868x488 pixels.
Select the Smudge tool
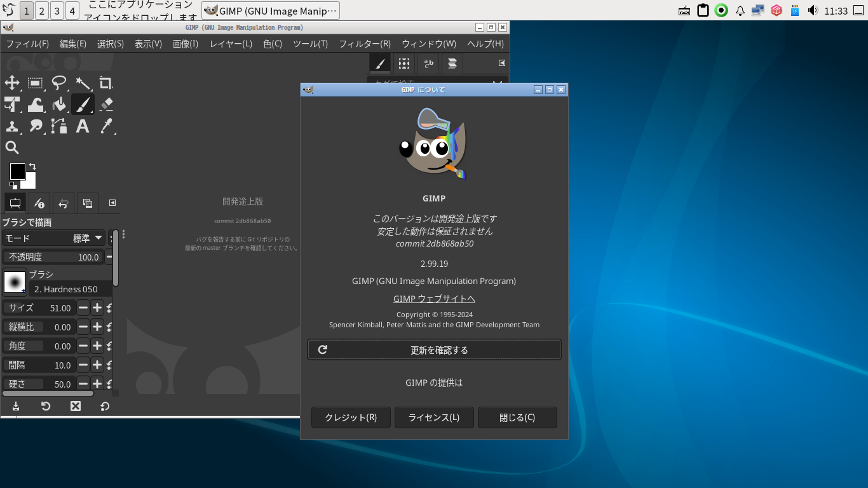(36, 126)
